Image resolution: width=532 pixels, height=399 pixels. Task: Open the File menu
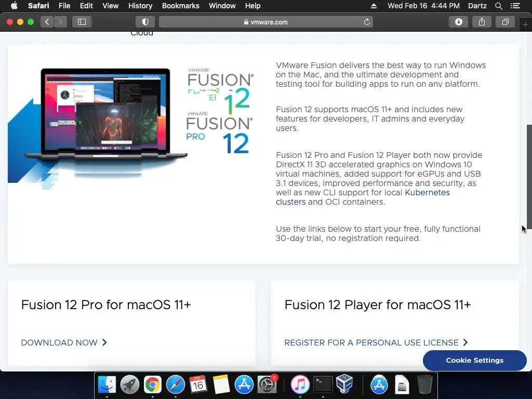tap(64, 6)
